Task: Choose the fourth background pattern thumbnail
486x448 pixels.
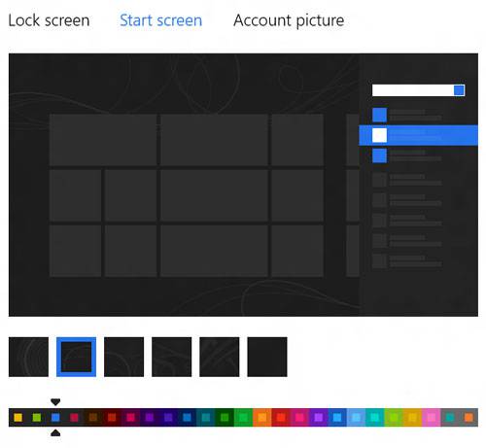Action: click(x=171, y=357)
